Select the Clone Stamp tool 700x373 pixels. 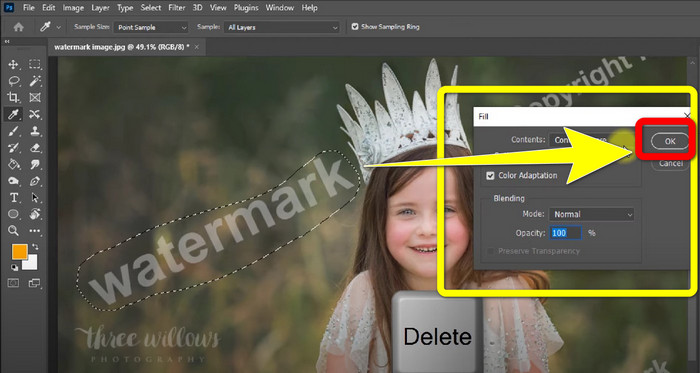click(34, 131)
